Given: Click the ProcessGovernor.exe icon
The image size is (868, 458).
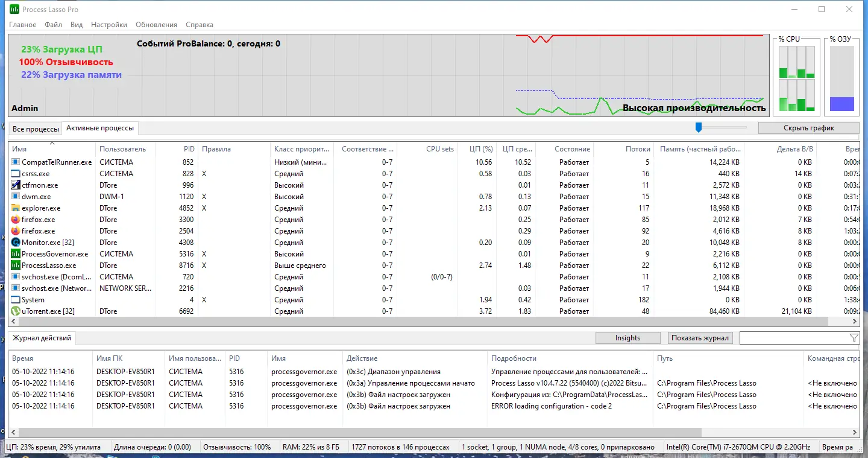Looking at the screenshot, I should point(16,254).
